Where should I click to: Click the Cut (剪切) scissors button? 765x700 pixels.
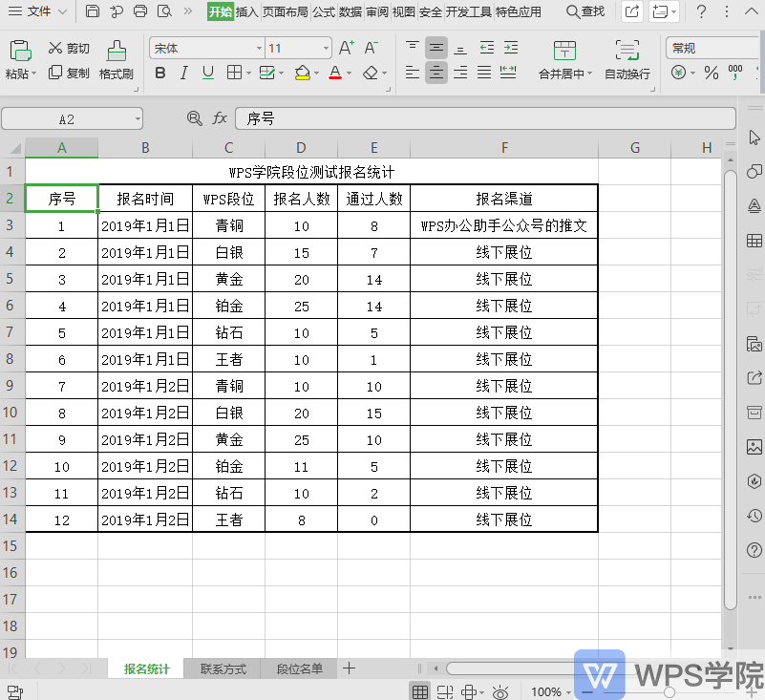(x=69, y=48)
